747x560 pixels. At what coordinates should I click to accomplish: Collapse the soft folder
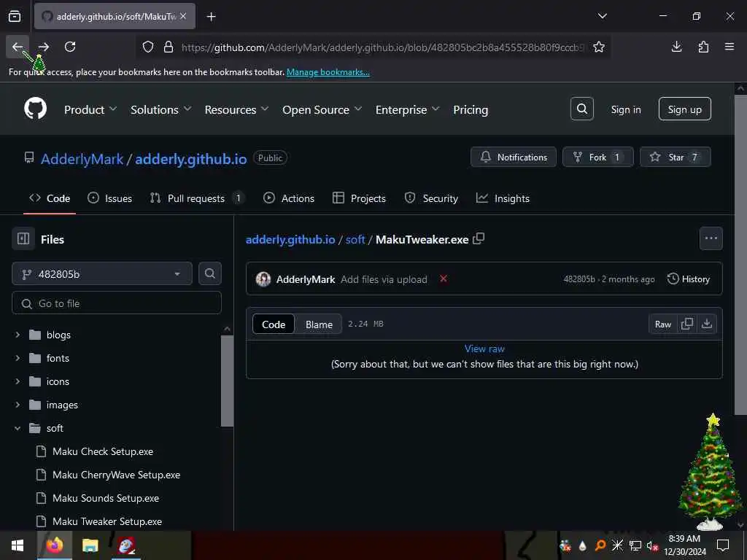[x=18, y=428]
